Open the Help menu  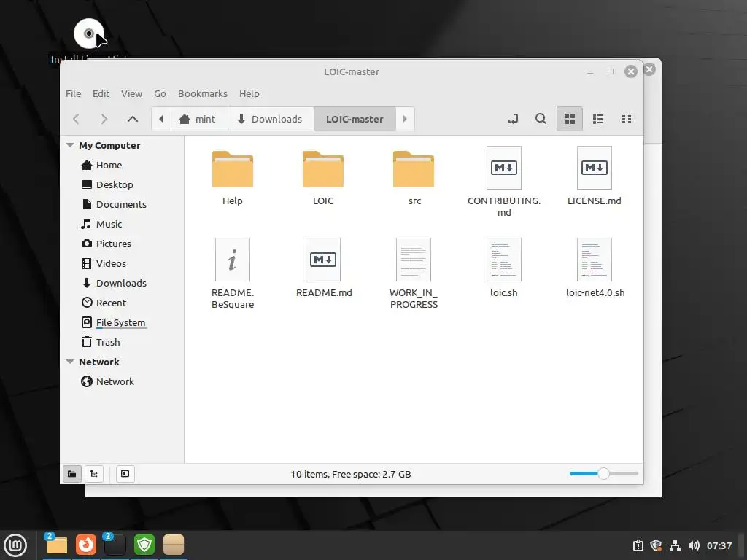point(249,93)
